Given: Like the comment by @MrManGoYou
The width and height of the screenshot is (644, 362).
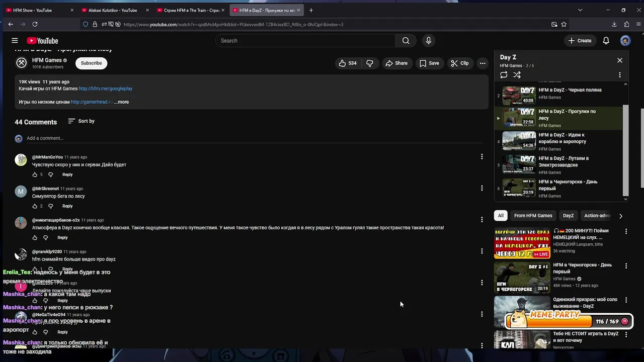Looking at the screenshot, I should tap(35, 174).
